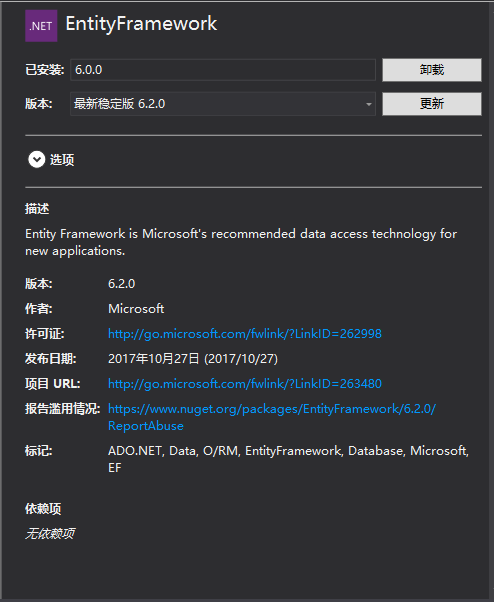The height and width of the screenshot is (602, 494).
Task: Click the 更新 update button
Action: [x=432, y=104]
